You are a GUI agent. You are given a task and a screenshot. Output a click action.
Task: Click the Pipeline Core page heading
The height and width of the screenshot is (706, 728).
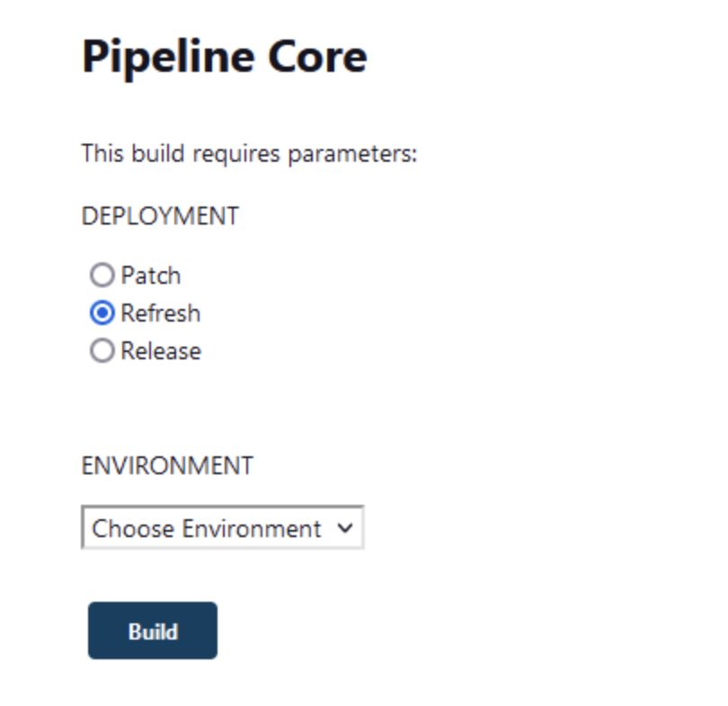point(225,57)
